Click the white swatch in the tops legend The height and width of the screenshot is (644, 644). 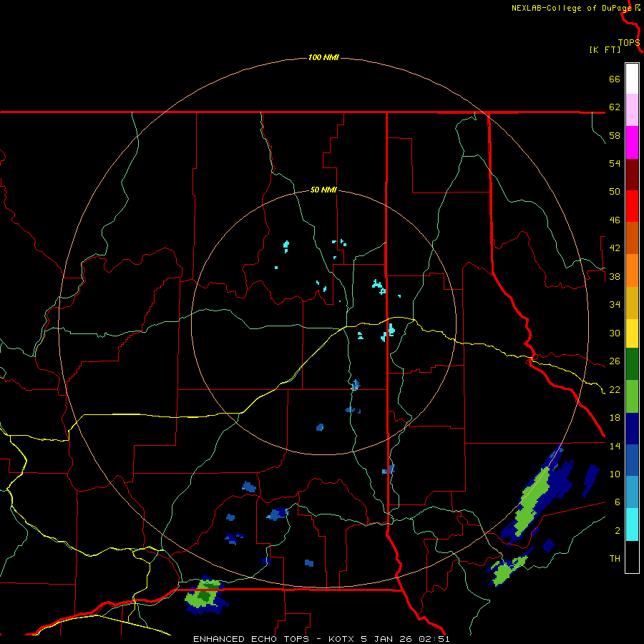(x=632, y=79)
